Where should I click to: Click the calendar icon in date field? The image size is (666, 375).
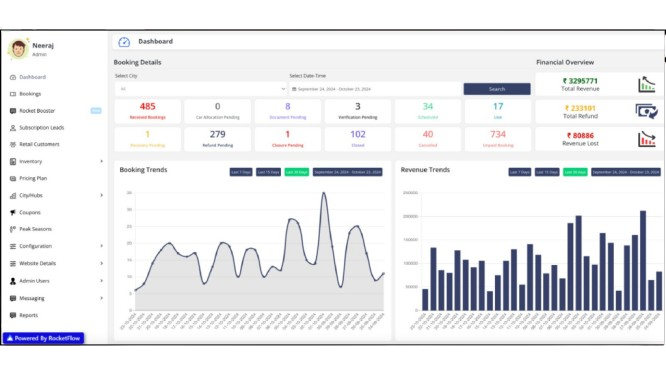coord(294,89)
